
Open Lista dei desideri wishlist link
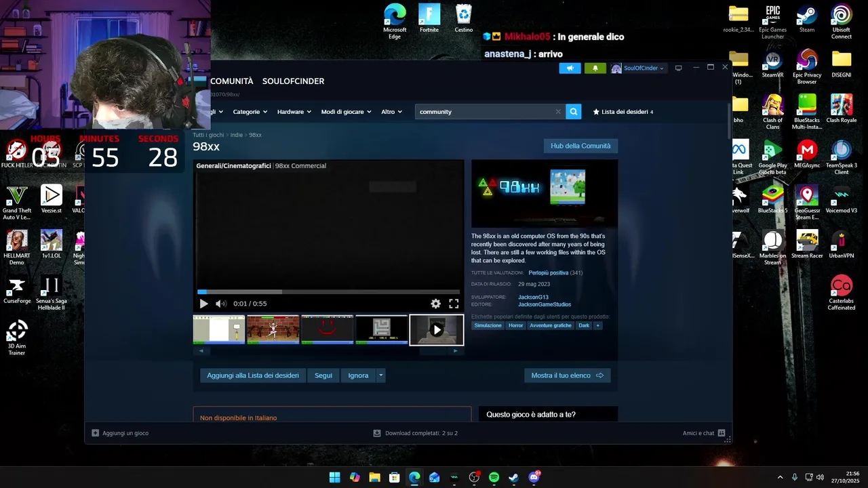click(623, 112)
